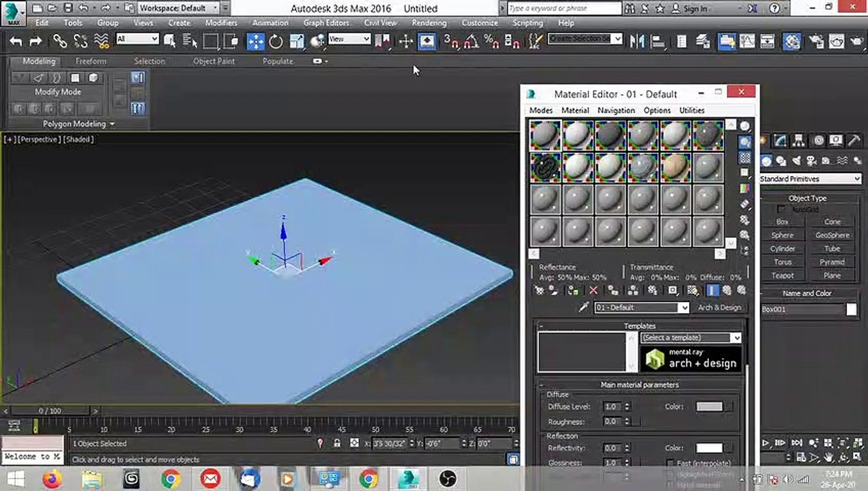Click the Redo arrow in main toolbar
Screen dimensions: 868x491
[x=35, y=41]
